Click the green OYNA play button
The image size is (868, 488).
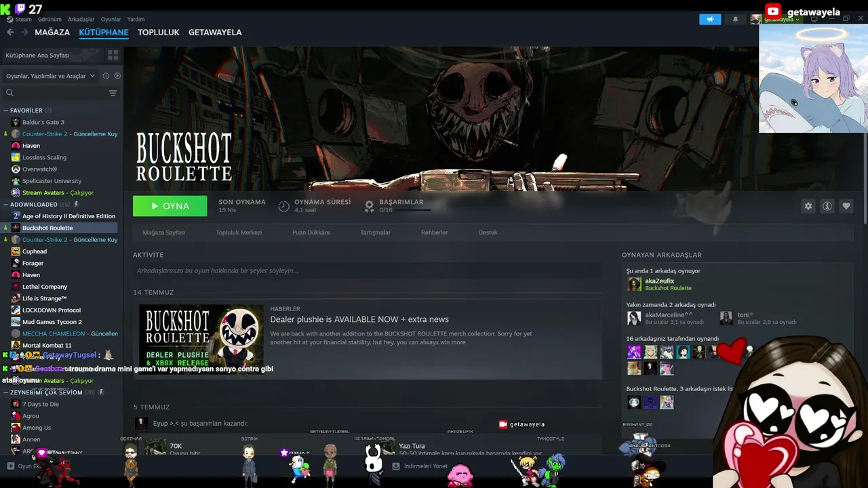click(170, 206)
